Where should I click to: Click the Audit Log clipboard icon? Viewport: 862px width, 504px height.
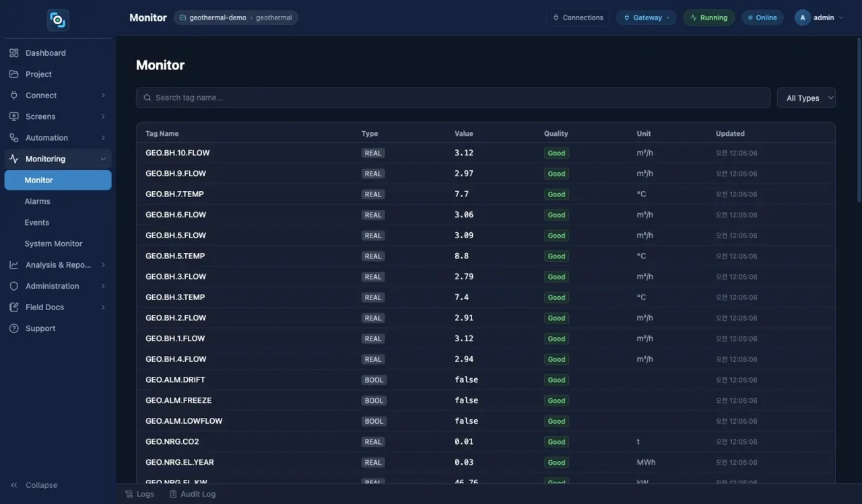point(173,494)
